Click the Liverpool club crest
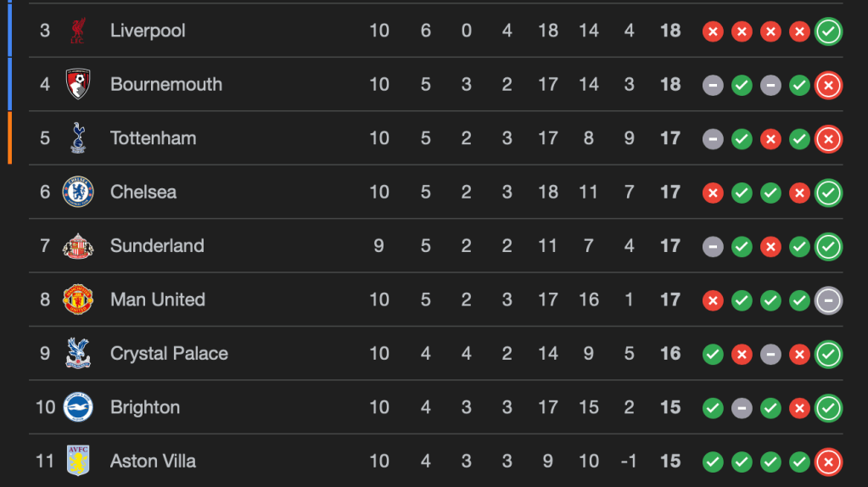868x487 pixels. tap(78, 31)
